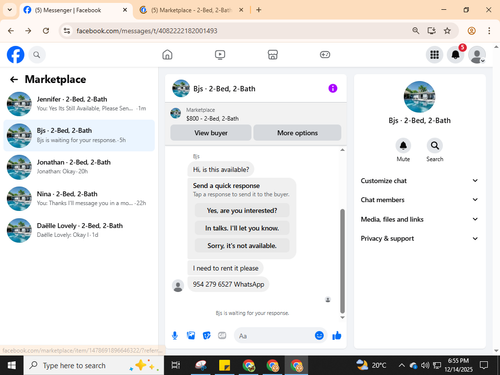Image resolution: width=500 pixels, height=375 pixels.
Task: Click the message input field
Action: point(275,336)
